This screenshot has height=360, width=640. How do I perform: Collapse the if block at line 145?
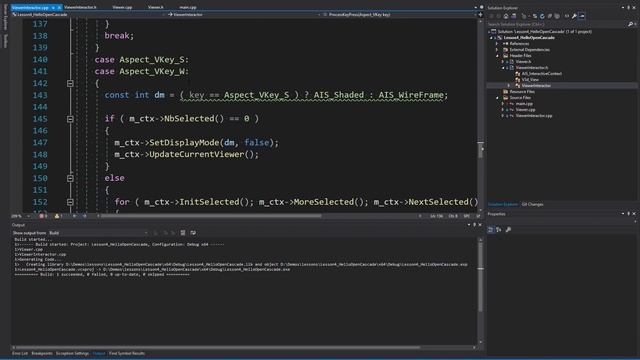70,119
